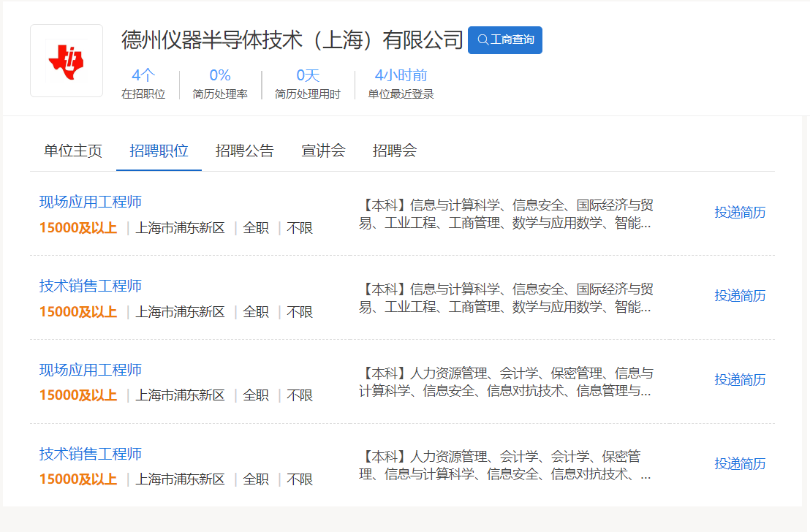
Task: Click the salary of the first 技术销售工程师
Action: [78, 312]
